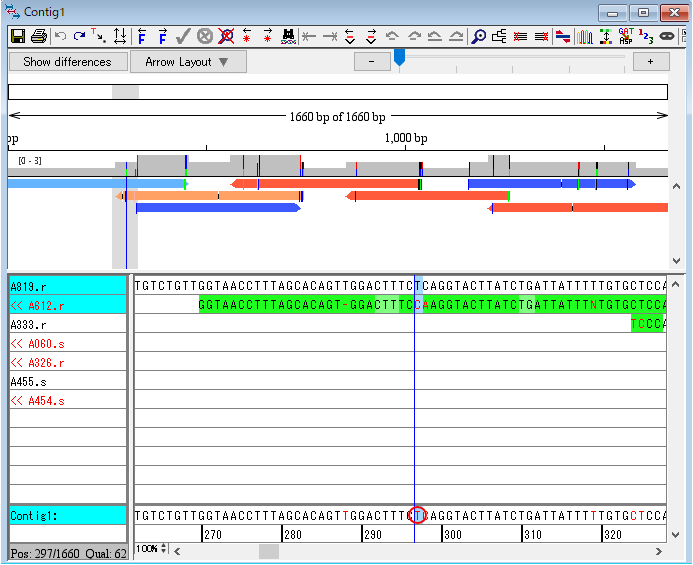Go to the next feature (right arrow F)
693x565 pixels.
pyautogui.click(x=163, y=36)
